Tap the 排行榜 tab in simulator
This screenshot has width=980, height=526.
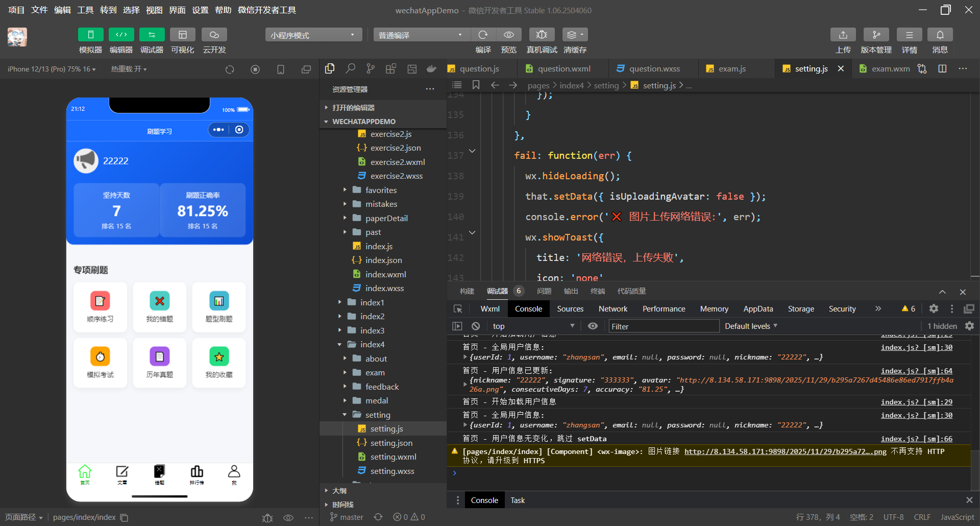point(197,475)
